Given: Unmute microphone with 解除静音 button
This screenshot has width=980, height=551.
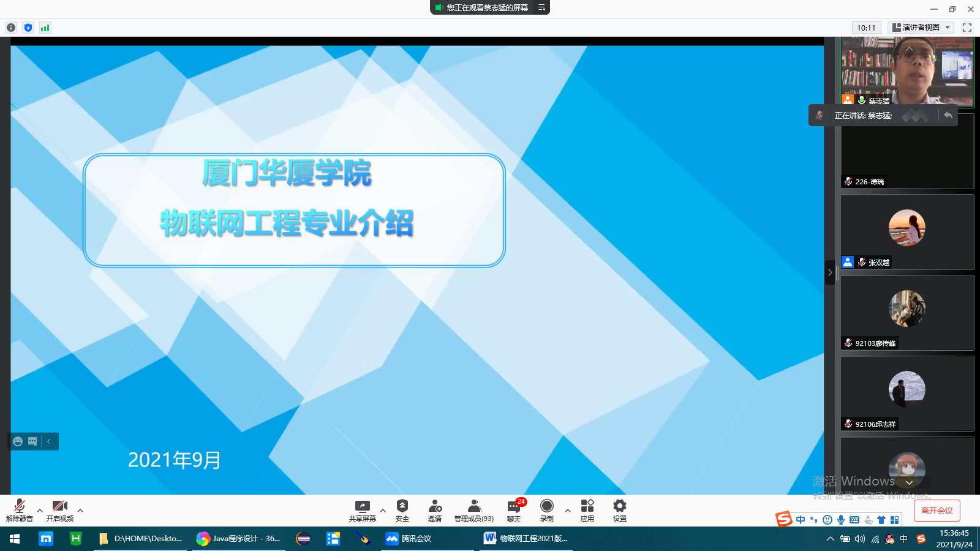Looking at the screenshot, I should coord(20,510).
